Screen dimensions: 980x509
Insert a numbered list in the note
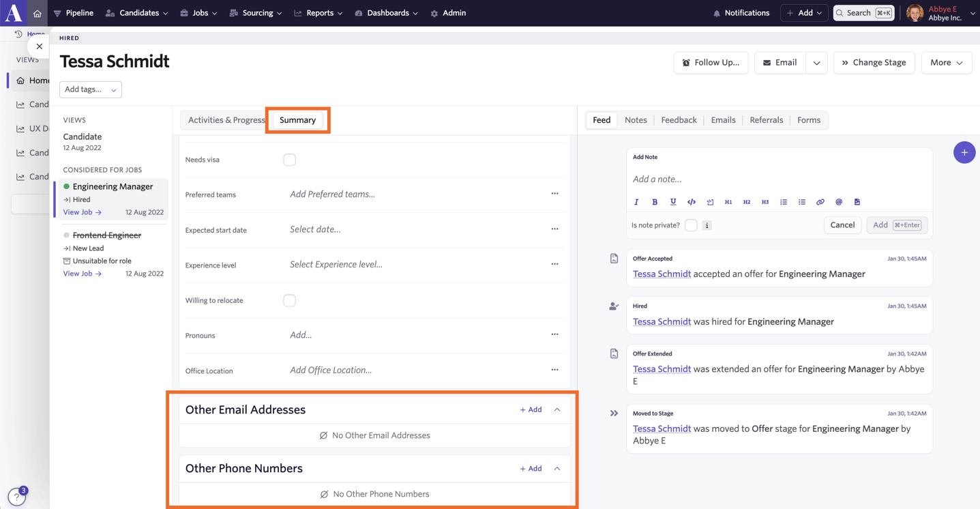tap(784, 202)
